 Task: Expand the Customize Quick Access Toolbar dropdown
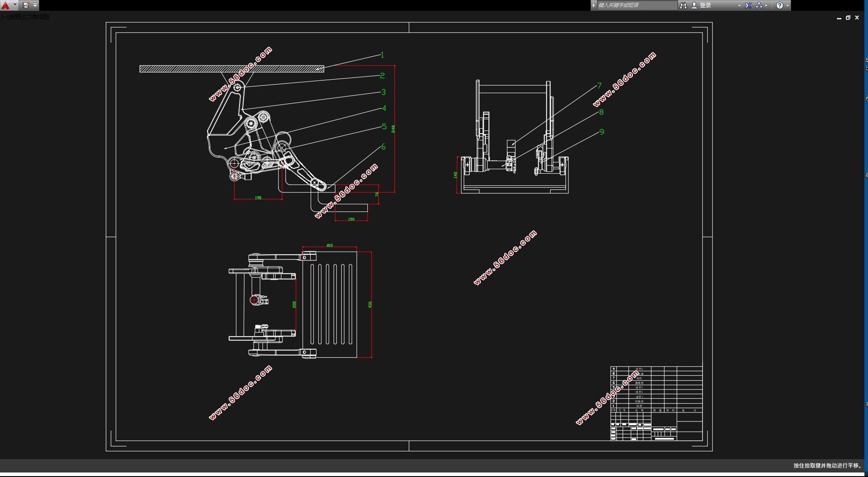[35, 5]
